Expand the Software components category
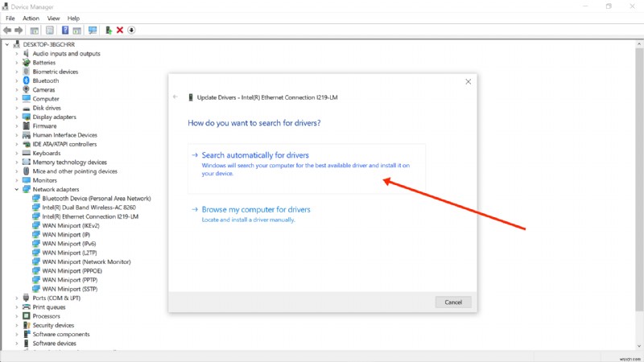 click(x=16, y=334)
